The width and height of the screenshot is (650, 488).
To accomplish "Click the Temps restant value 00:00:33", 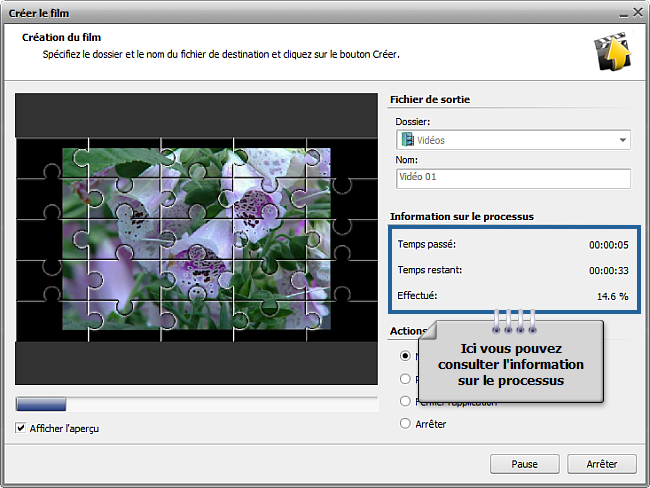I will pyautogui.click(x=607, y=270).
